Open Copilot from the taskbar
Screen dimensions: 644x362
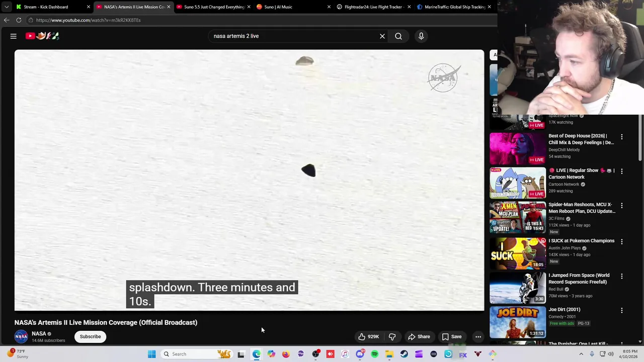271,354
